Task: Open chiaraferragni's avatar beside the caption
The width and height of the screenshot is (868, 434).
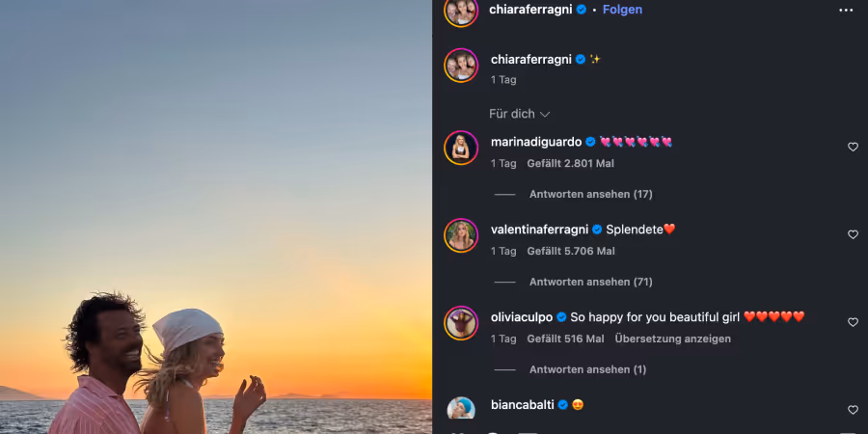Action: pos(461,66)
